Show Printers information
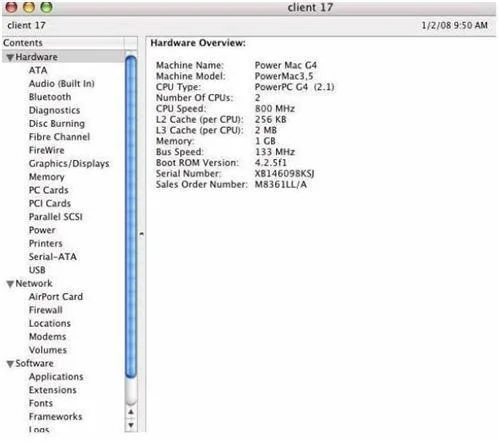The height and width of the screenshot is (443, 498). click(x=46, y=243)
